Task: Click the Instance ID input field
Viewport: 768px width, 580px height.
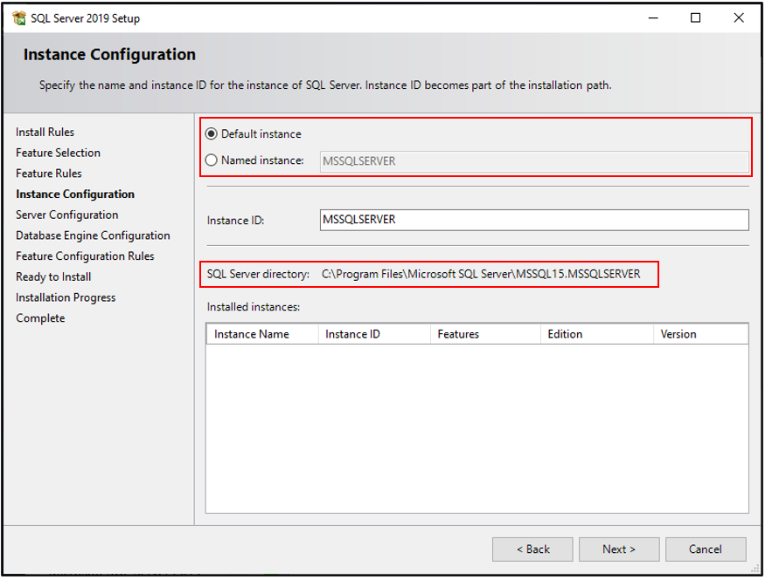Action: (534, 220)
